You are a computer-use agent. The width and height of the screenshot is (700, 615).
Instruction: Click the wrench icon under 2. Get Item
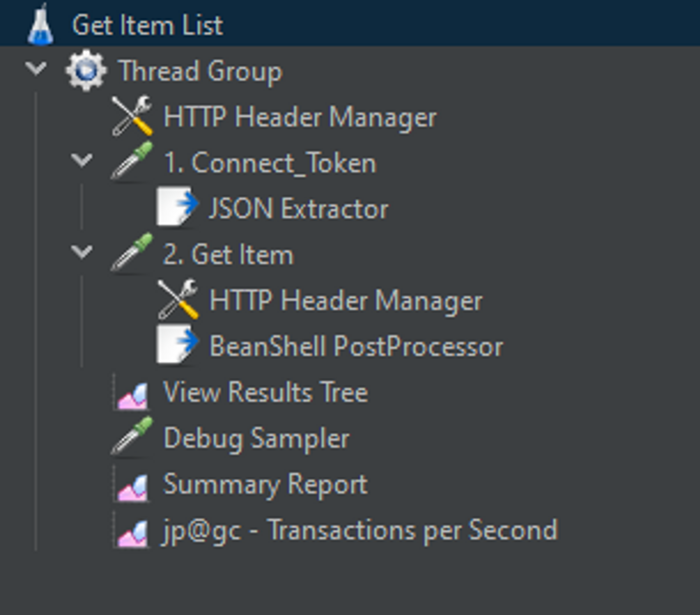click(178, 299)
